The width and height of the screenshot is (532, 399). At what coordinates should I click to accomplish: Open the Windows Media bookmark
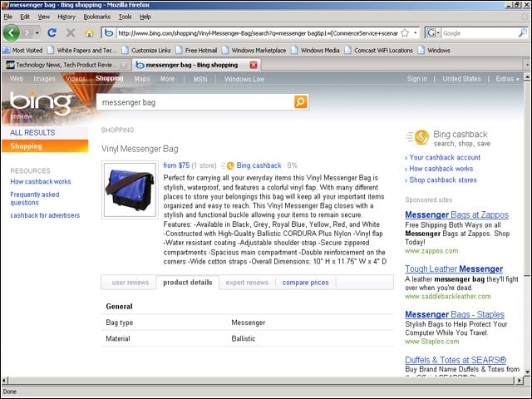tap(316, 50)
